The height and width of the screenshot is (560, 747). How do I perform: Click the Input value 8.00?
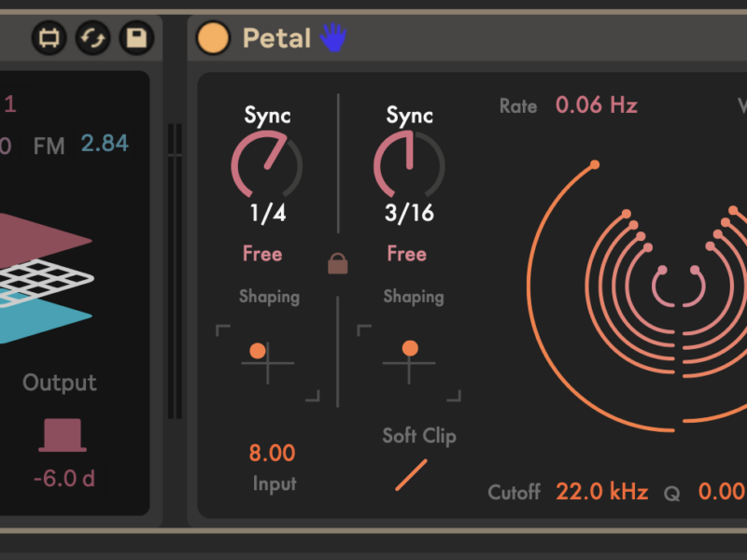pyautogui.click(x=272, y=454)
